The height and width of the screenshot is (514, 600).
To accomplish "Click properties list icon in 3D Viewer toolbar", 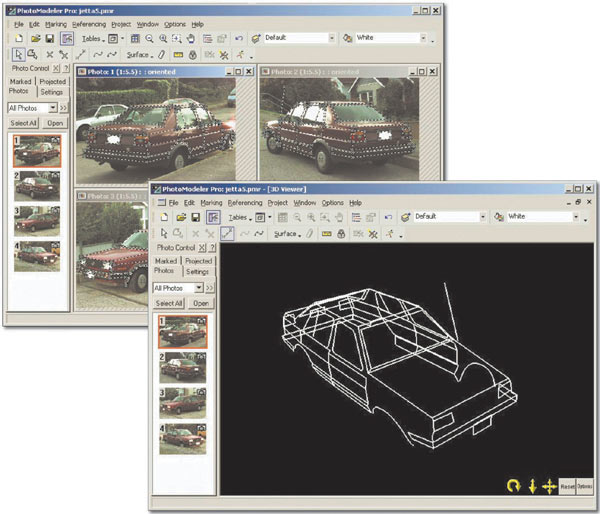I will (x=356, y=217).
